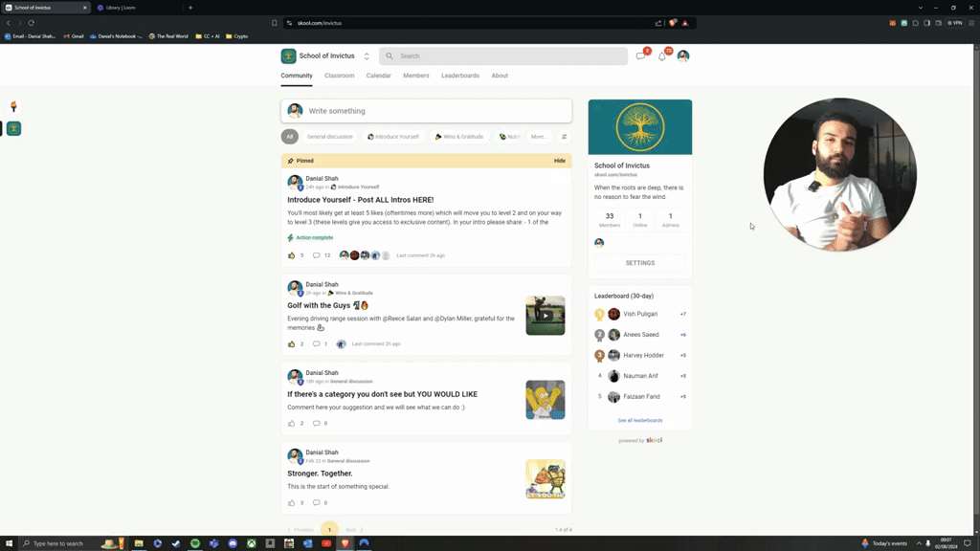Viewport: 980px width, 551px height.
Task: Open See all leaderboards link
Action: [x=640, y=421]
